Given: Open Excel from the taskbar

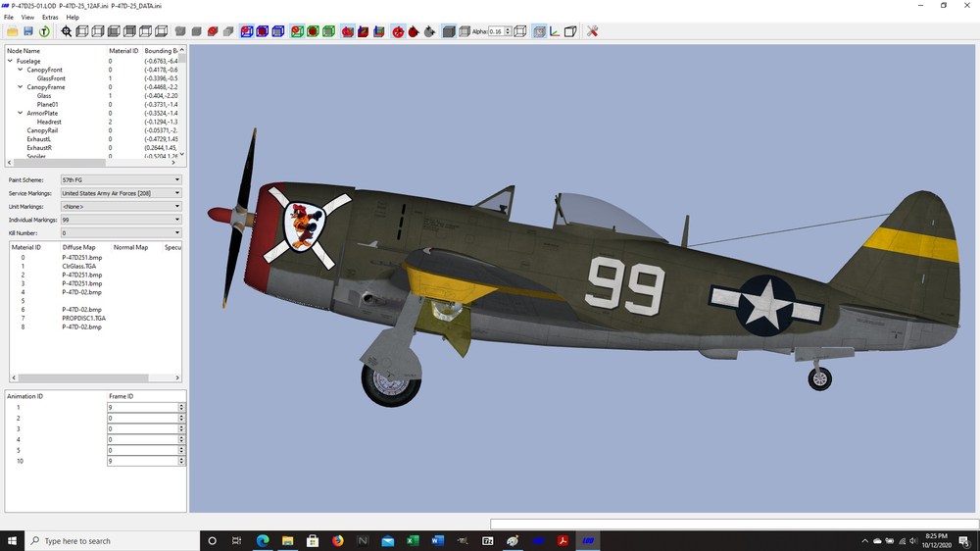Looking at the screenshot, I should pos(413,540).
